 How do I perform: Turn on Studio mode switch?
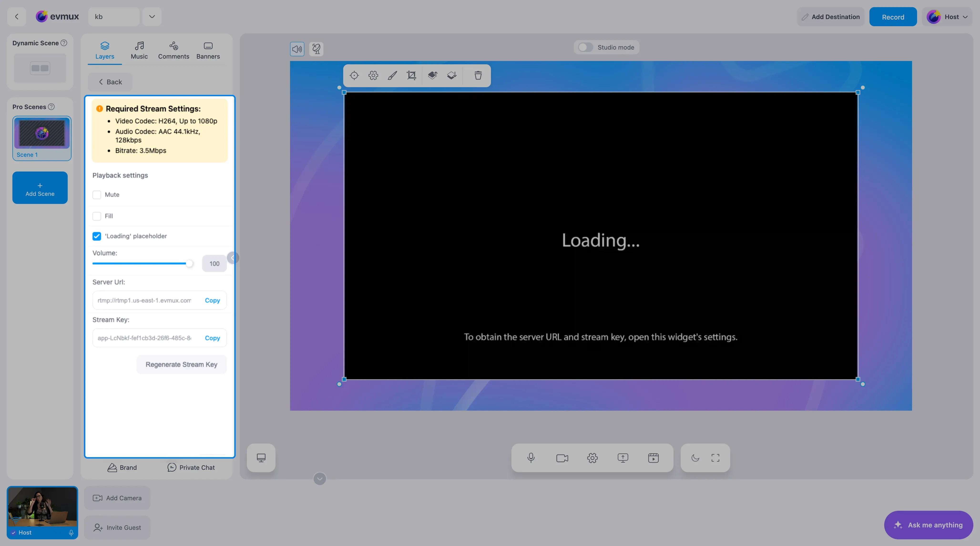[x=585, y=47]
